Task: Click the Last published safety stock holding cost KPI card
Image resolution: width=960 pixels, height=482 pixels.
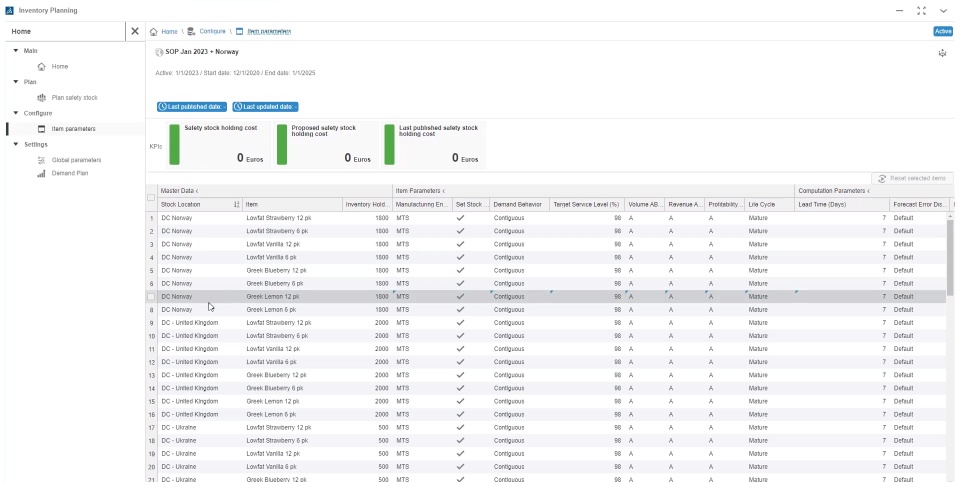Action: (433, 145)
